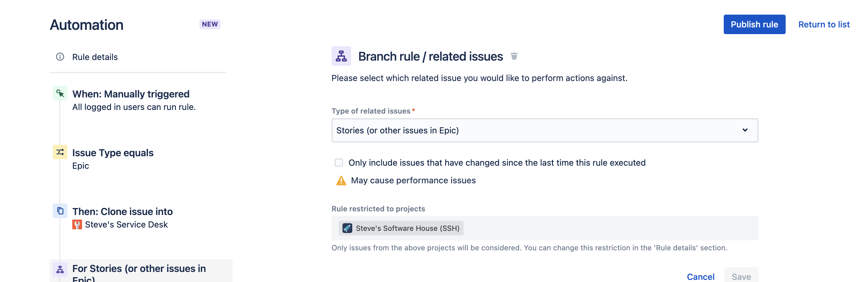Click the Branch rule header hierarchy icon
This screenshot has height=282, width=868.
click(x=341, y=56)
